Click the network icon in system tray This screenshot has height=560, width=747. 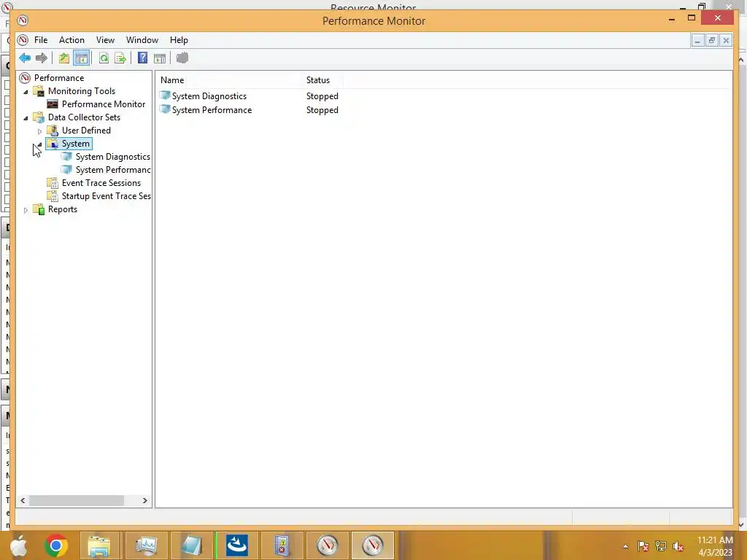tap(661, 546)
